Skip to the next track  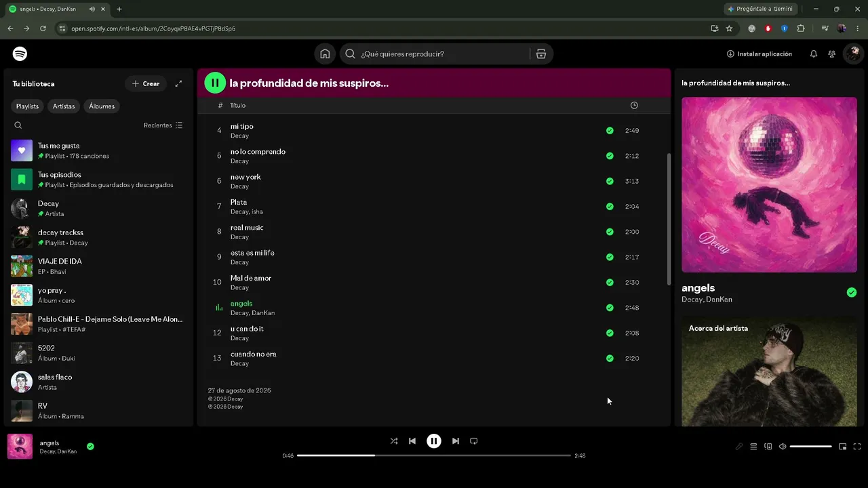456,441
